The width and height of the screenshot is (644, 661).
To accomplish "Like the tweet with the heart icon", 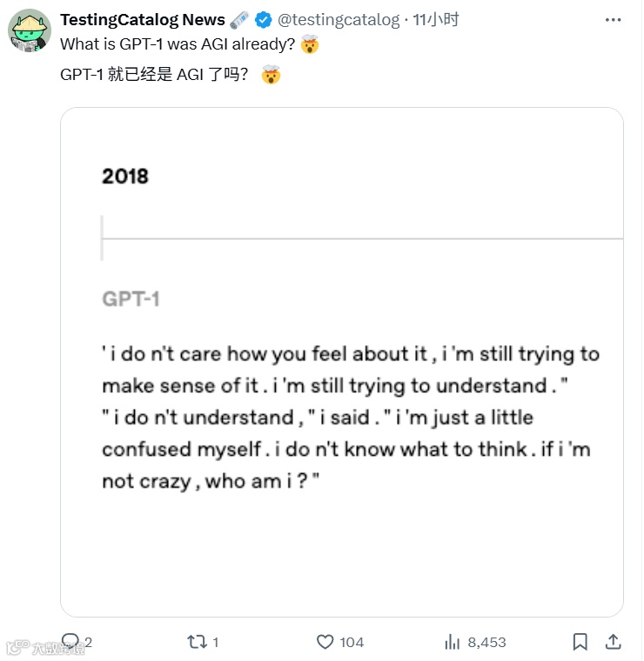I will pos(325,642).
